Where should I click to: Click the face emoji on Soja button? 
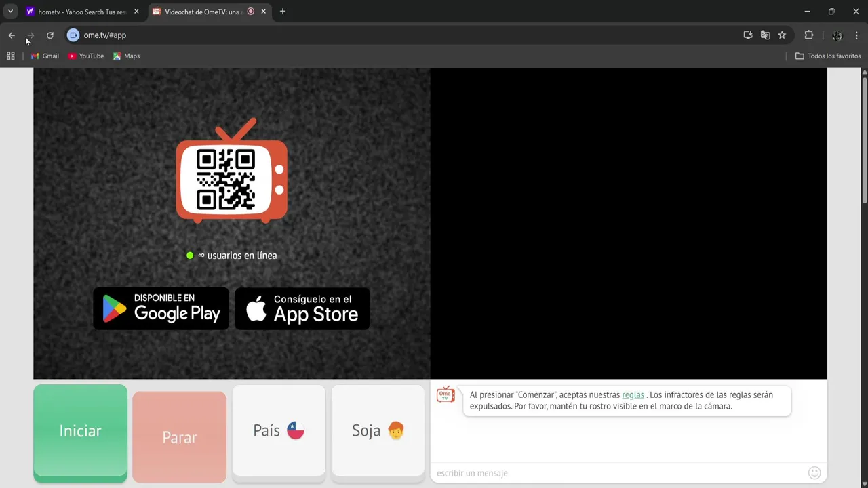tap(396, 430)
